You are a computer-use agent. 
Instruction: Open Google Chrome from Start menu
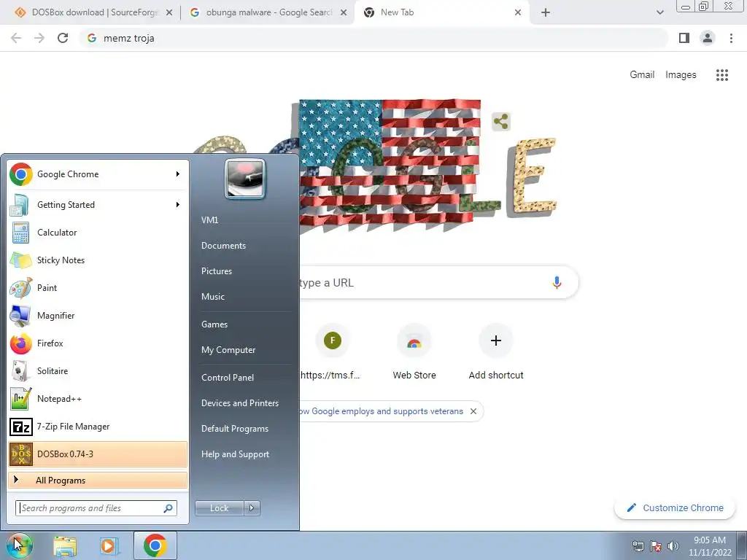(98, 174)
